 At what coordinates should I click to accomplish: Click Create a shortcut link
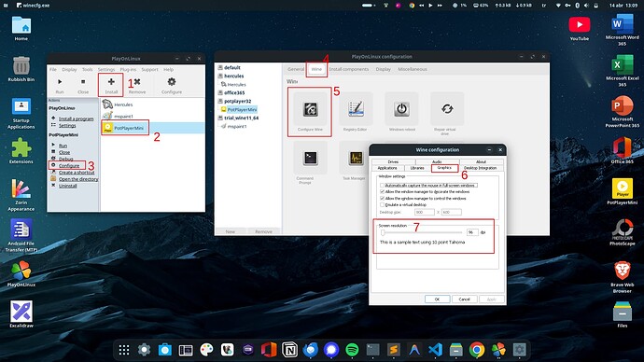(77, 173)
